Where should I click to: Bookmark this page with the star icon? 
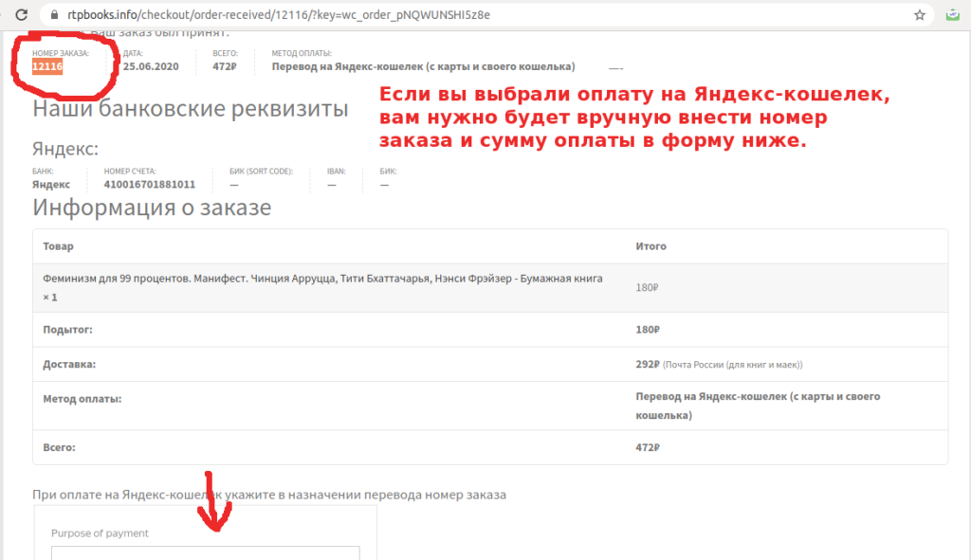920,15
